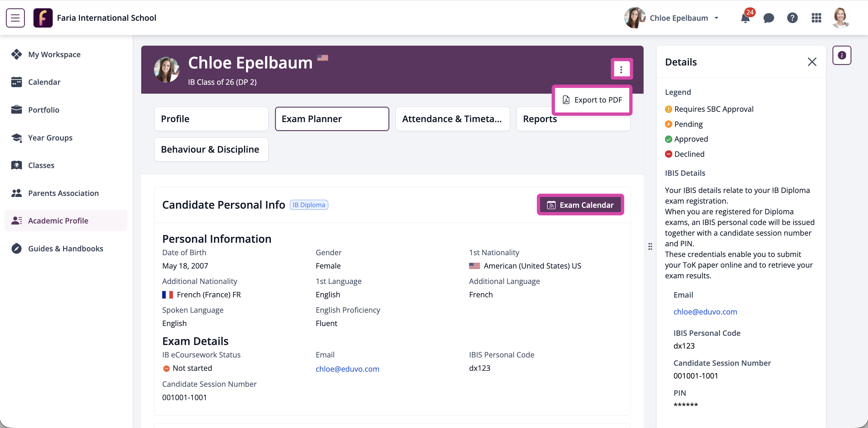This screenshot has height=428, width=868.
Task: Click the help question mark icon
Action: pos(792,18)
